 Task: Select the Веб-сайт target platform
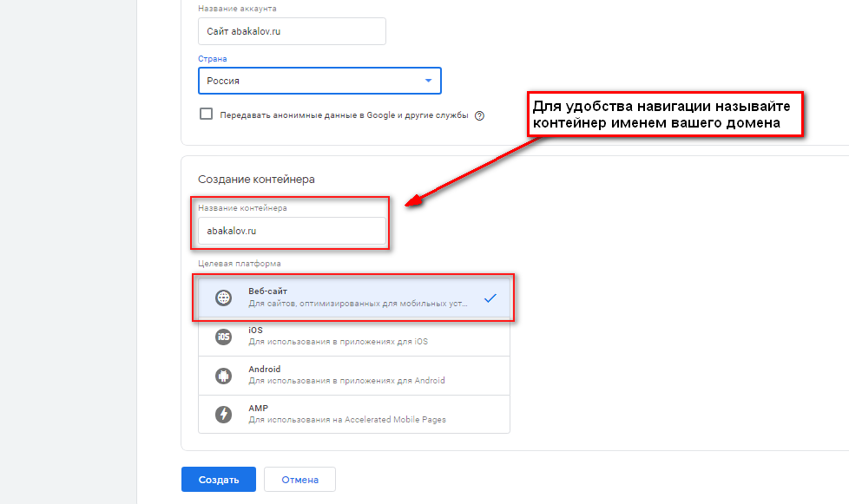356,298
